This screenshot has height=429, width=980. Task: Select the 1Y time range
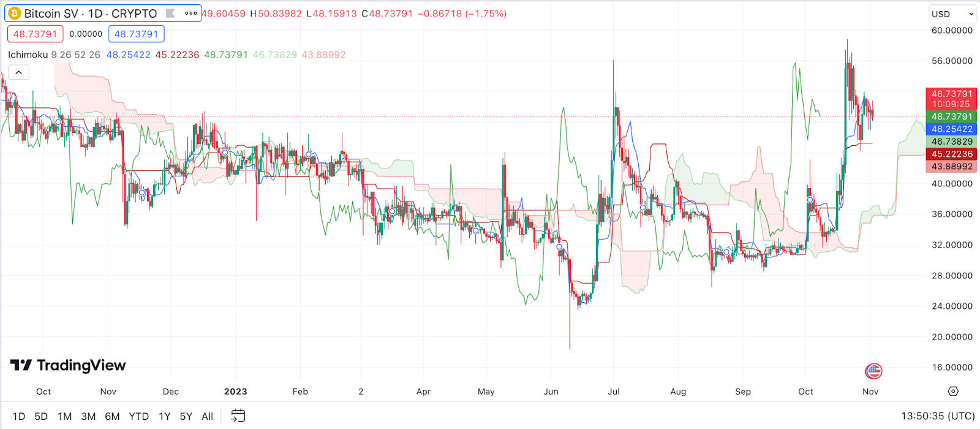coord(164,416)
